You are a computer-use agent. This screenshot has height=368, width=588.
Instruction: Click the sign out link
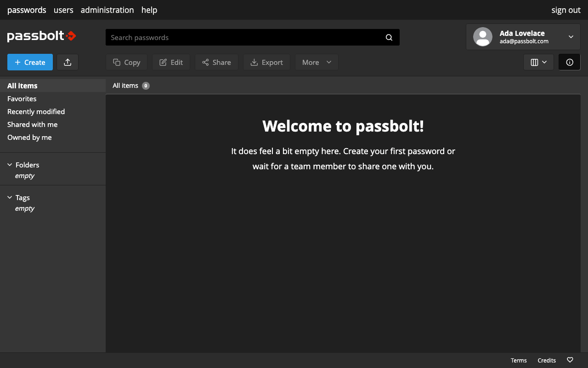(566, 10)
